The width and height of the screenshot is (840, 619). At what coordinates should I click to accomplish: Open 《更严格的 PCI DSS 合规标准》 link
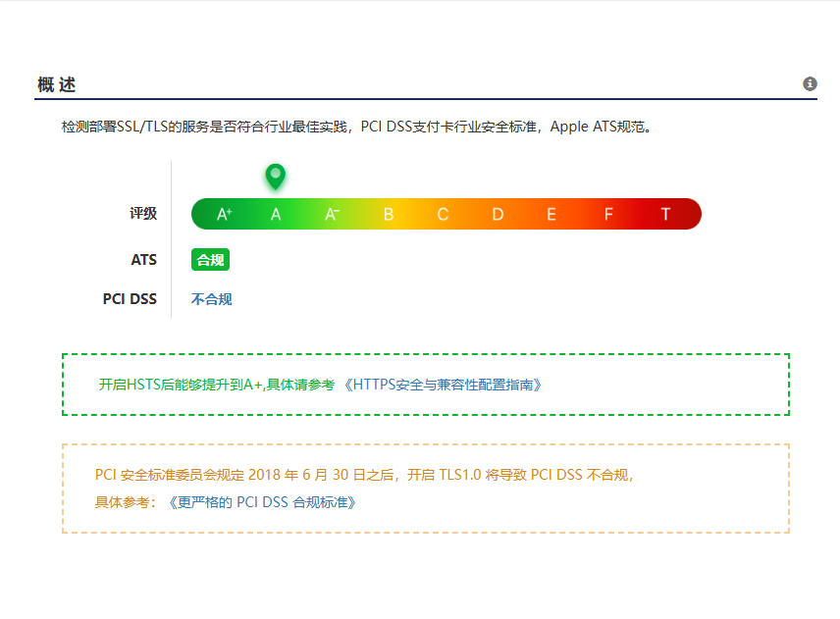pyautogui.click(x=261, y=501)
